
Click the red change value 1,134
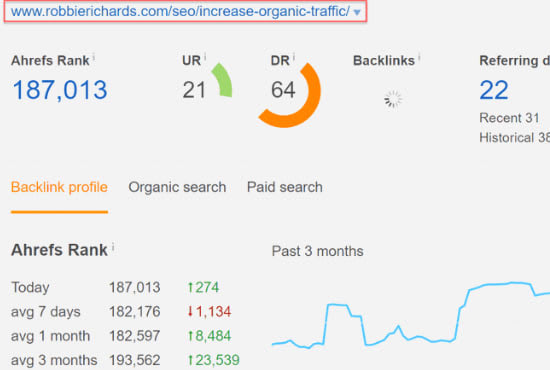coord(209,311)
